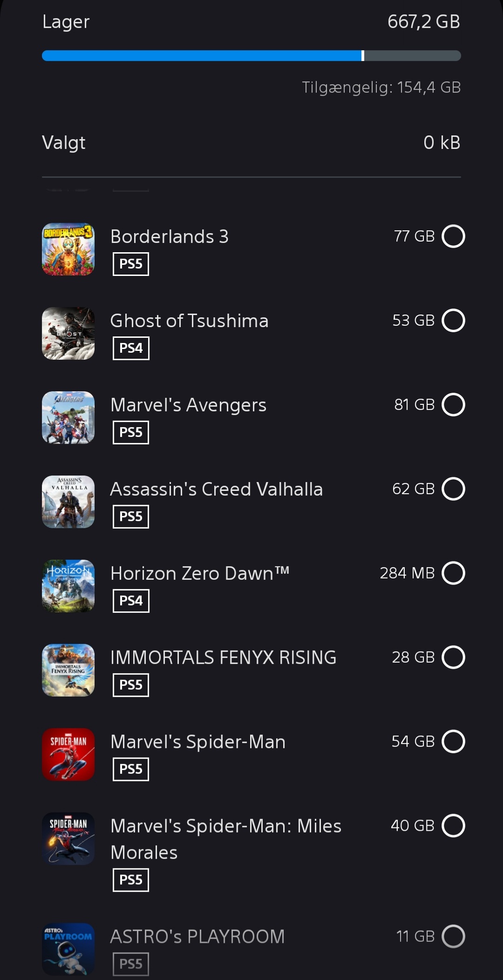The height and width of the screenshot is (980, 503).
Task: Select the 28 GB Immortals Fenyx Rising circle
Action: [453, 658]
